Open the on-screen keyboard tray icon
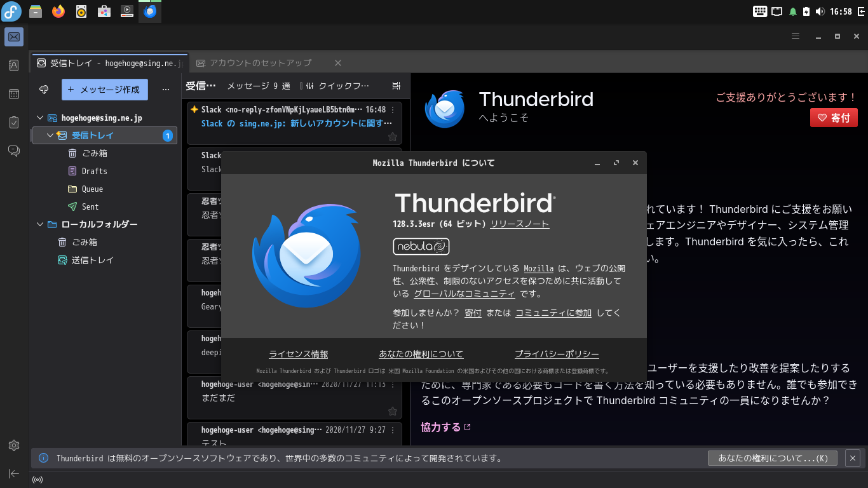 (761, 11)
